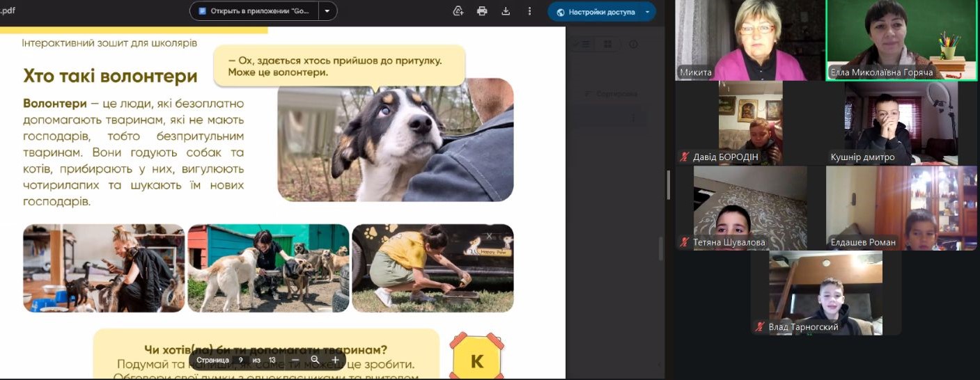Zoom in using the plus icon
Viewport: 980px width, 380px height.
click(335, 360)
